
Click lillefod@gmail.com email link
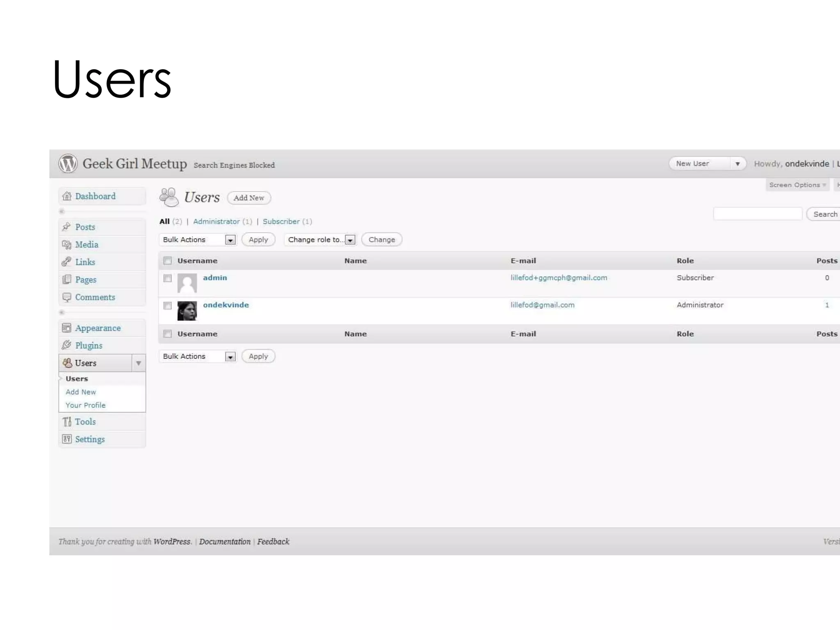[x=542, y=305]
